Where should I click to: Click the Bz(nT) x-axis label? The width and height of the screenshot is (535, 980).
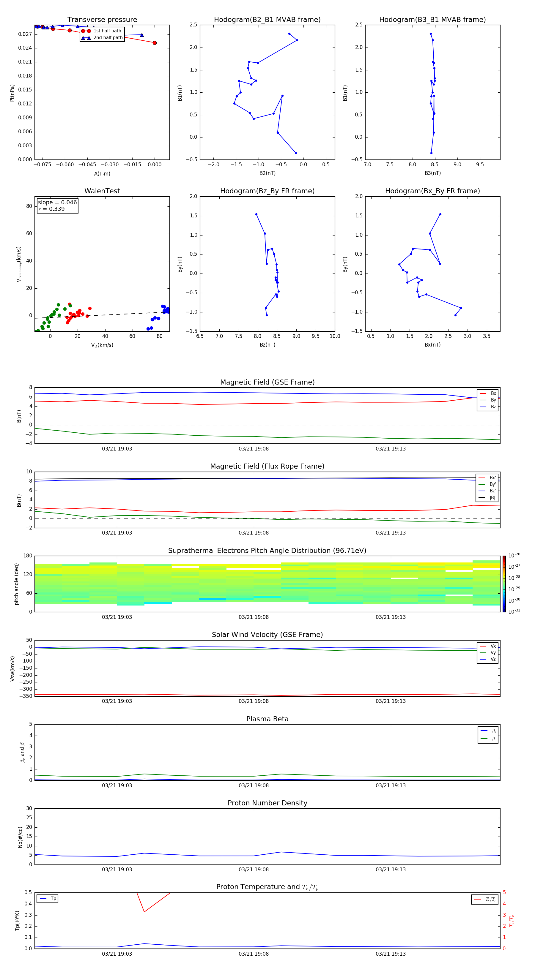click(x=267, y=345)
